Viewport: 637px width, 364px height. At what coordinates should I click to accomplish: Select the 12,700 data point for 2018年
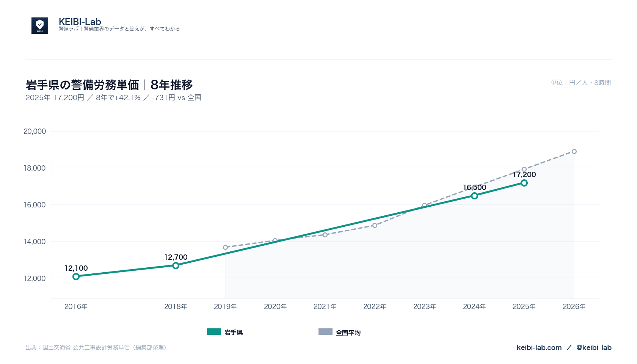[176, 265]
